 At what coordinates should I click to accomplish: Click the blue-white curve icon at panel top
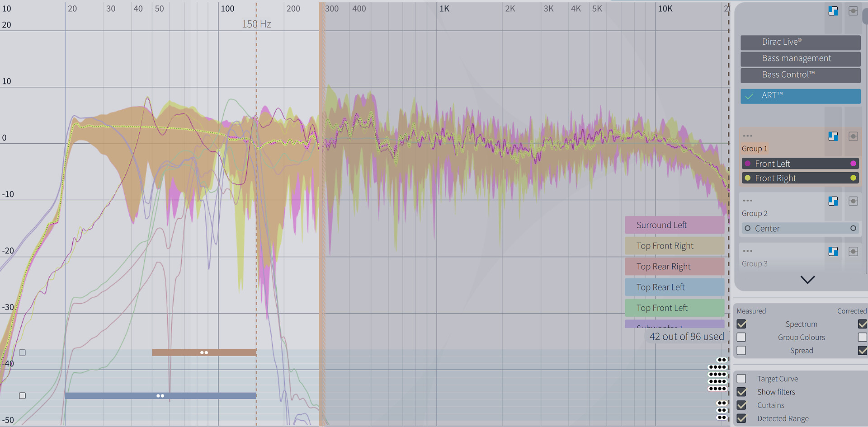click(x=833, y=11)
